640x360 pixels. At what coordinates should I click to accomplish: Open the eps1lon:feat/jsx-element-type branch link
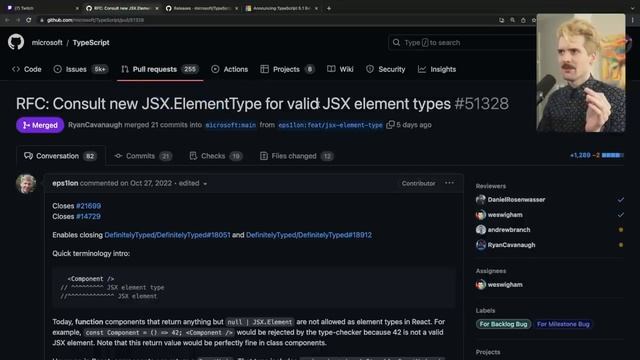tap(331, 125)
